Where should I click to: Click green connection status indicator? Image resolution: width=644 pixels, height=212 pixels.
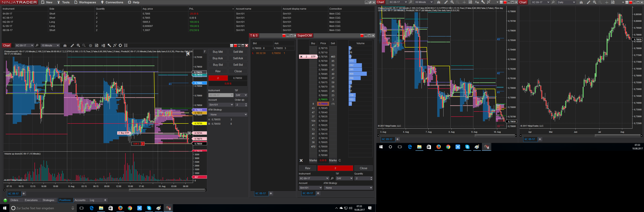[x=5, y=200]
